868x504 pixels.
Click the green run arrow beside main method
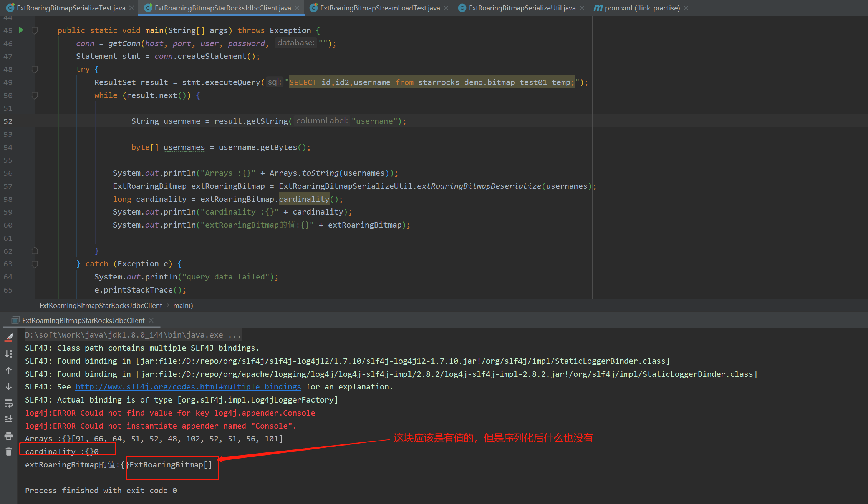21,30
